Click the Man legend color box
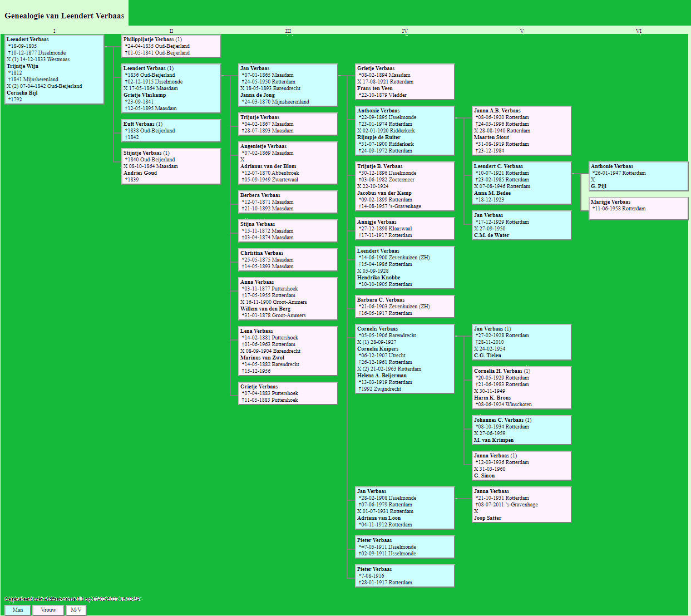691x616 pixels. (18, 610)
